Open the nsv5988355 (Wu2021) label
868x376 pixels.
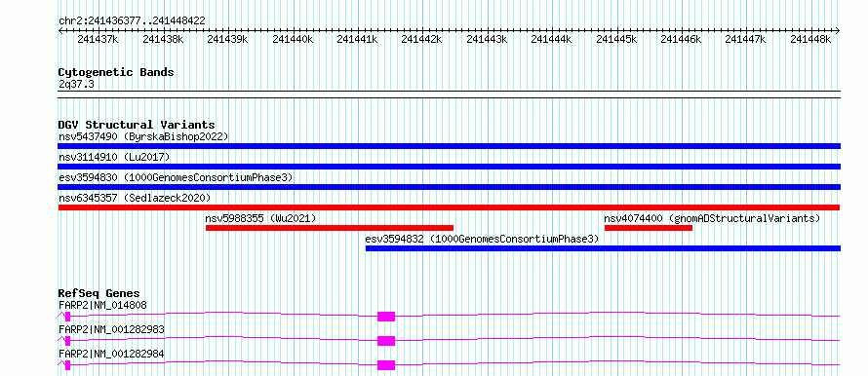(x=260, y=218)
